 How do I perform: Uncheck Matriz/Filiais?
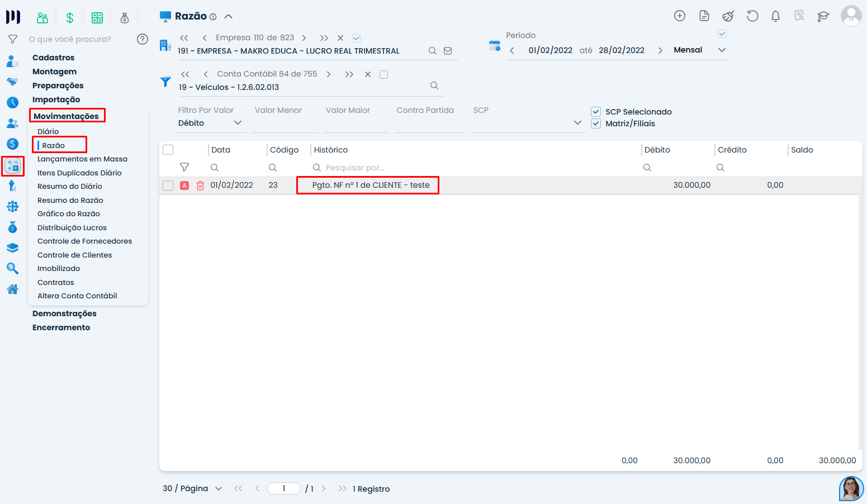point(596,123)
